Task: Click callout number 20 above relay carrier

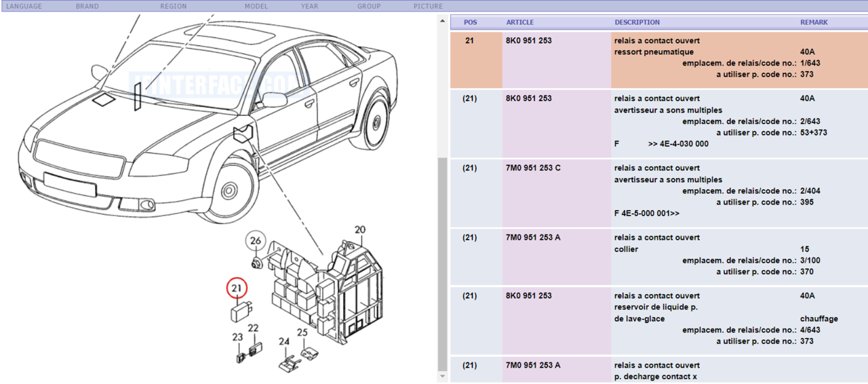Action: click(359, 230)
